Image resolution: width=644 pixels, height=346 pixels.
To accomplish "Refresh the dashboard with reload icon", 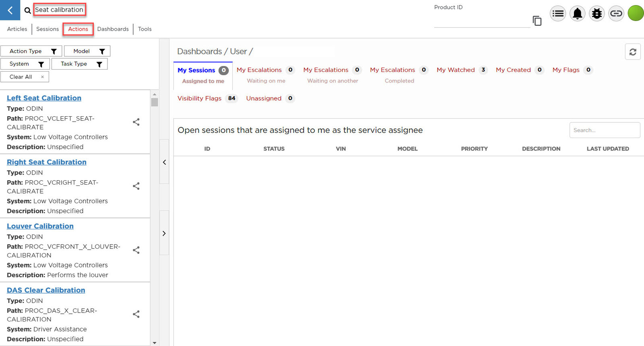I will pos(632,52).
